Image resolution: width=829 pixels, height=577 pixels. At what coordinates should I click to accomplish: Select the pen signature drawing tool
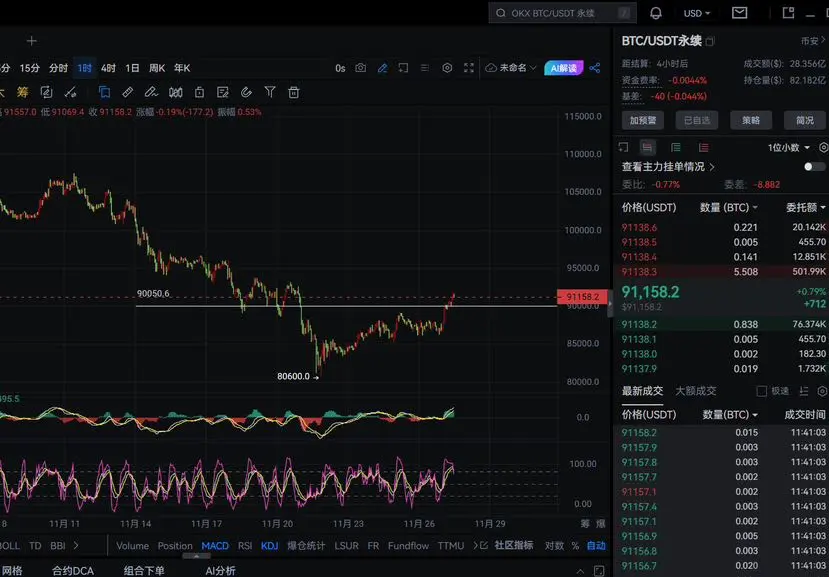tap(151, 93)
